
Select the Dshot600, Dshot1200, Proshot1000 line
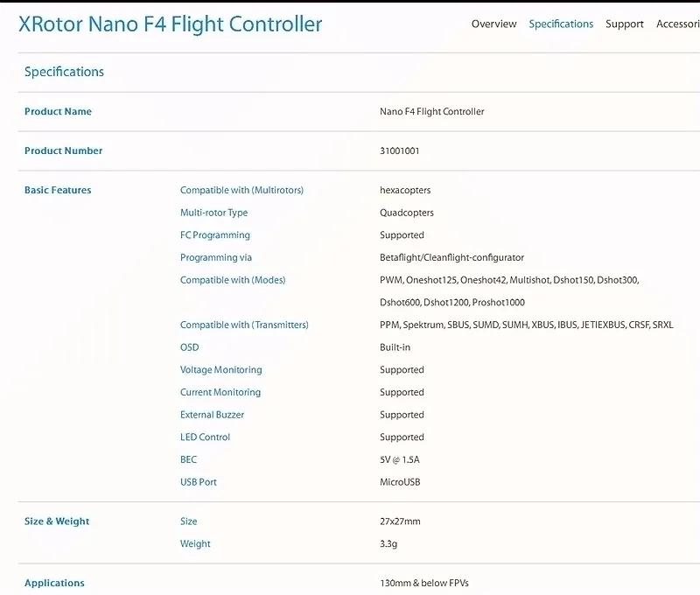click(452, 303)
